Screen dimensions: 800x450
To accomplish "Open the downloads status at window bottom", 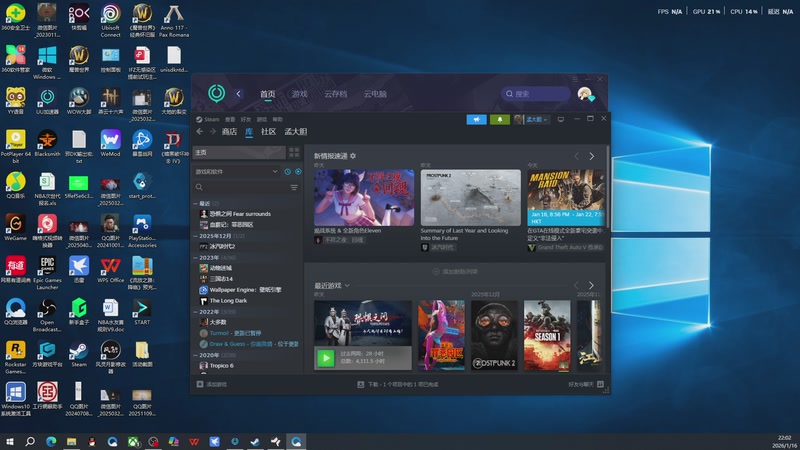I will tap(398, 384).
